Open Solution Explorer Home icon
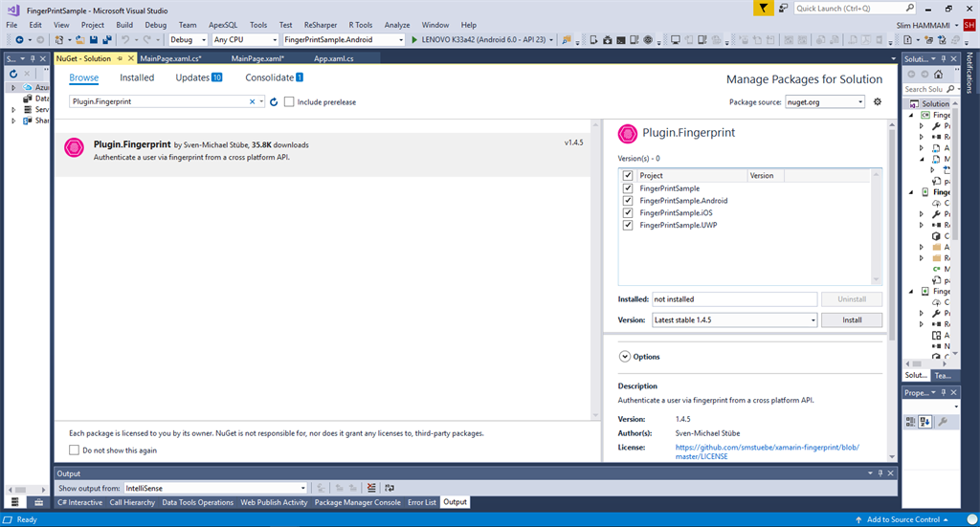The width and height of the screenshot is (980, 527). 938,75
